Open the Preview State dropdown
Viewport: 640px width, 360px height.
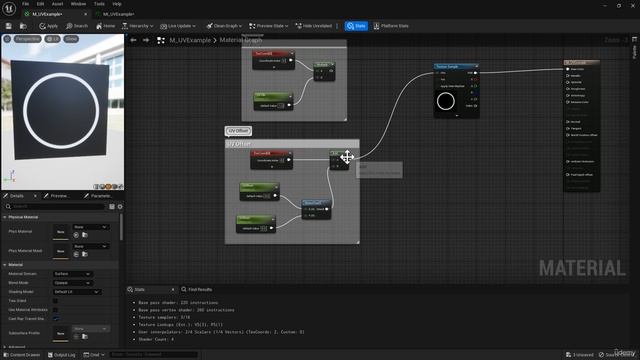[x=269, y=26]
